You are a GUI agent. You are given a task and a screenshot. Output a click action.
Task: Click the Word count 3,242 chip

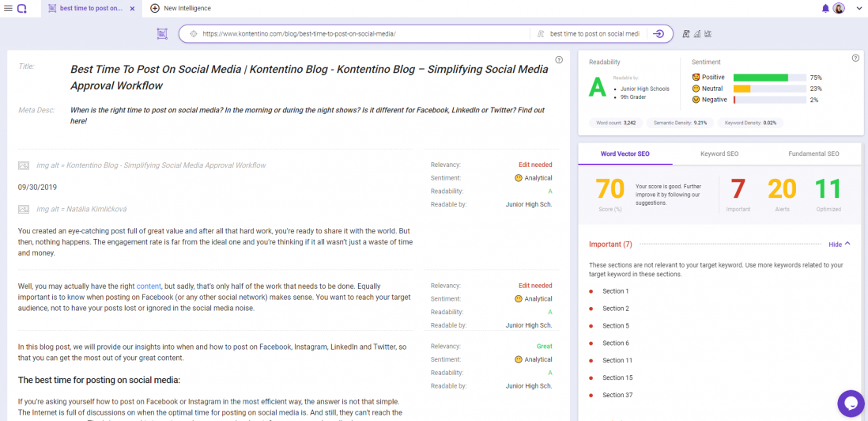click(x=616, y=123)
